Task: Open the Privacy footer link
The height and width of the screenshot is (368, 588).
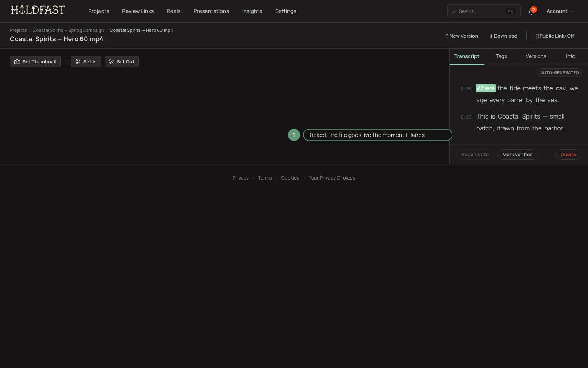Action: click(x=241, y=178)
